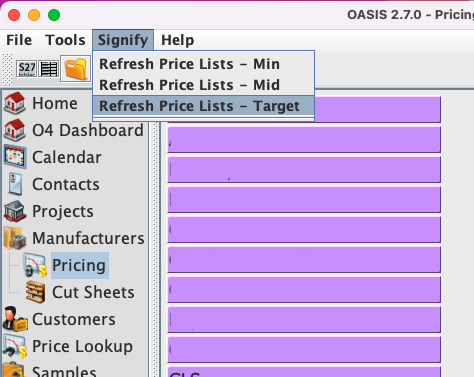Click the yellow folder toolbar icon
474x377 pixels.
click(76, 69)
